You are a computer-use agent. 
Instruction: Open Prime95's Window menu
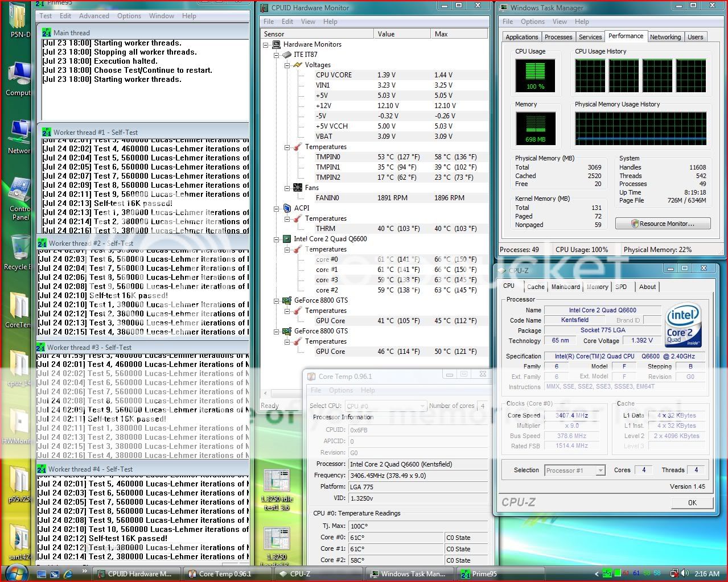click(162, 16)
